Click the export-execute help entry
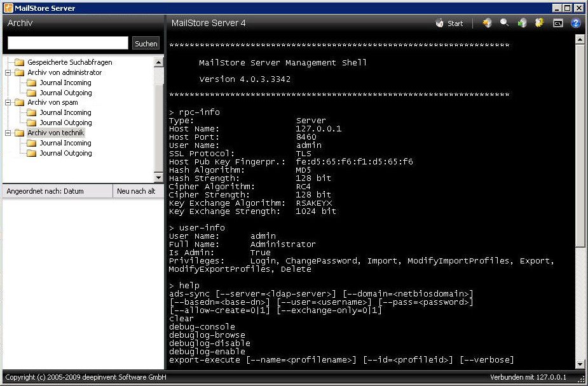This screenshot has width=588, height=386. click(205, 360)
